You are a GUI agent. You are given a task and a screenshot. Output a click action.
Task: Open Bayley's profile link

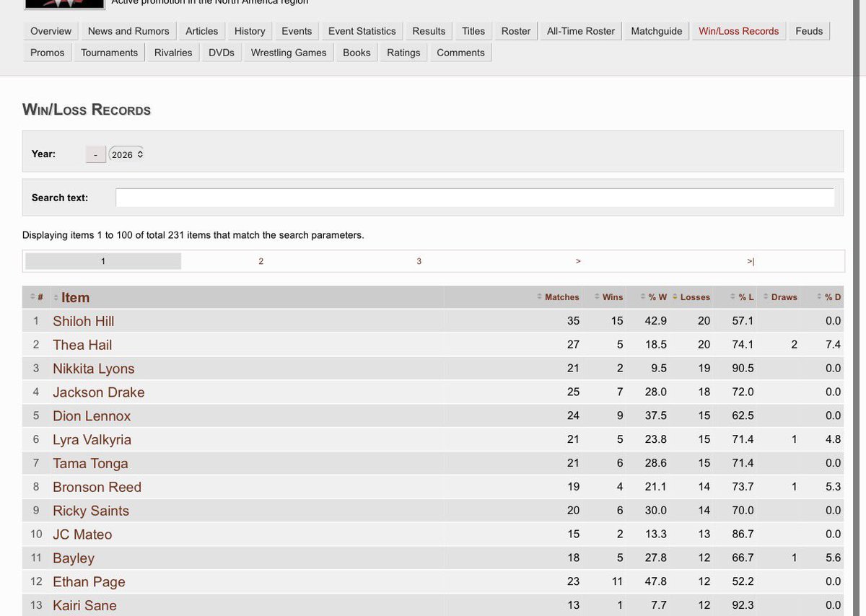coord(74,558)
